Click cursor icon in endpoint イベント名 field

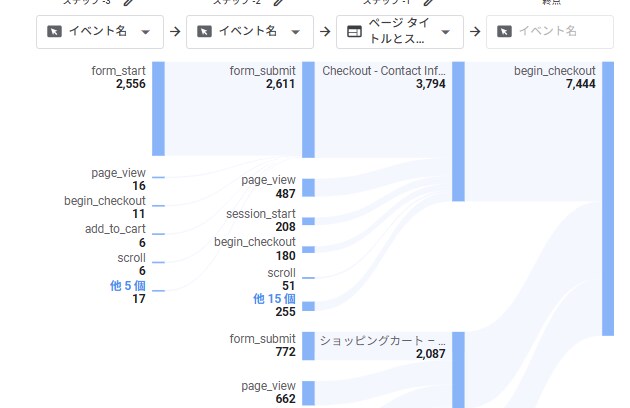(x=504, y=31)
